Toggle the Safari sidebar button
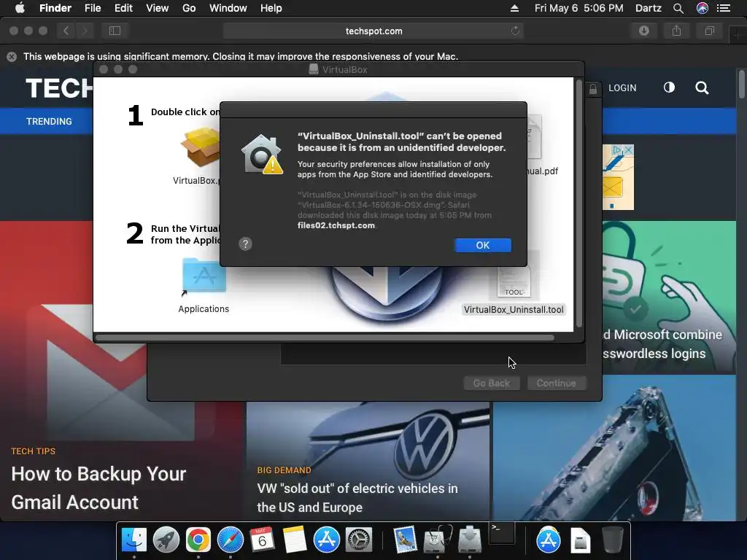 point(115,31)
